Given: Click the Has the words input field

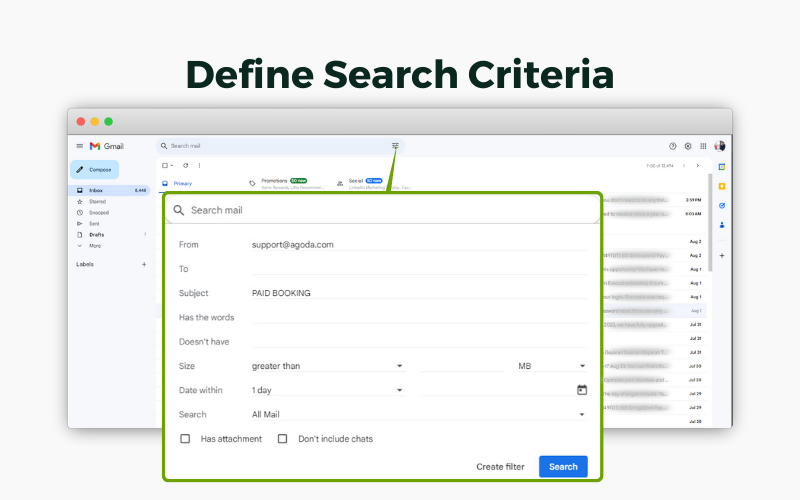Looking at the screenshot, I should coord(420,318).
